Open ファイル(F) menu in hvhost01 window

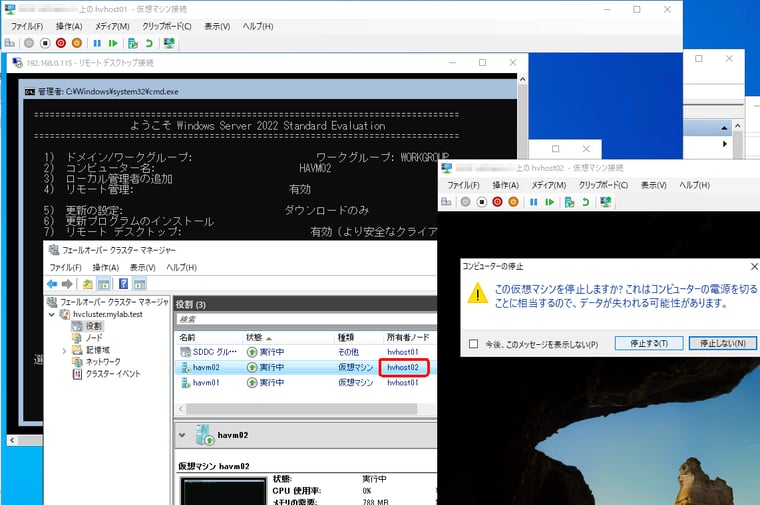click(27, 26)
